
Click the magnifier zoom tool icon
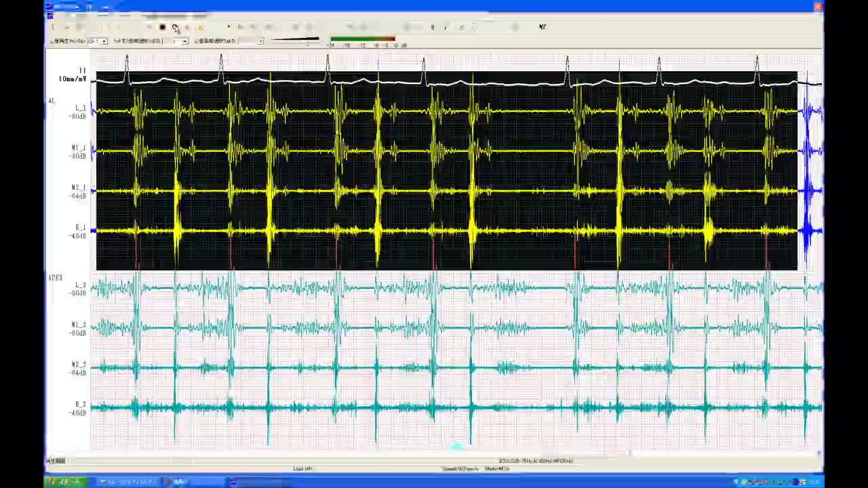pos(175,27)
